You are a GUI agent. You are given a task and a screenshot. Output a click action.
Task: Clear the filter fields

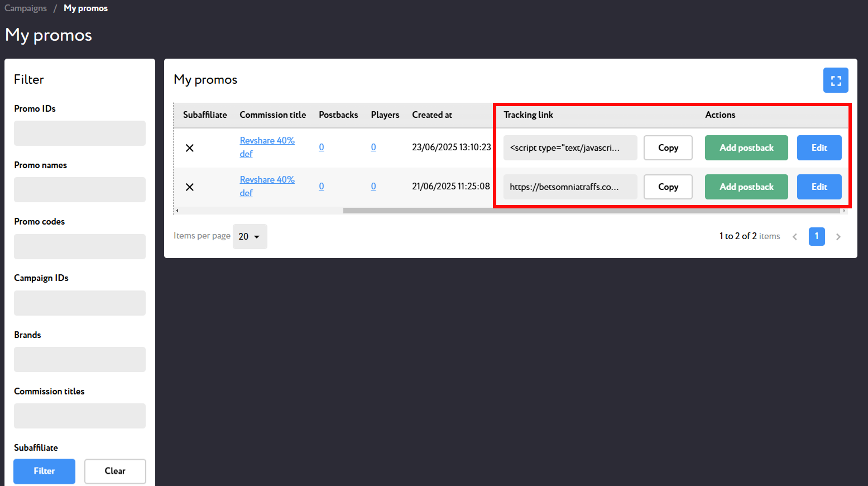click(115, 471)
